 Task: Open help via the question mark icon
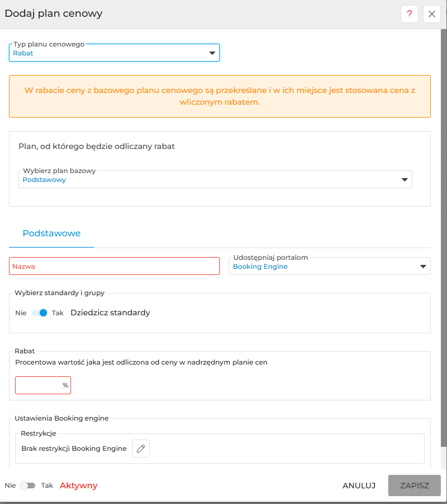pos(410,14)
